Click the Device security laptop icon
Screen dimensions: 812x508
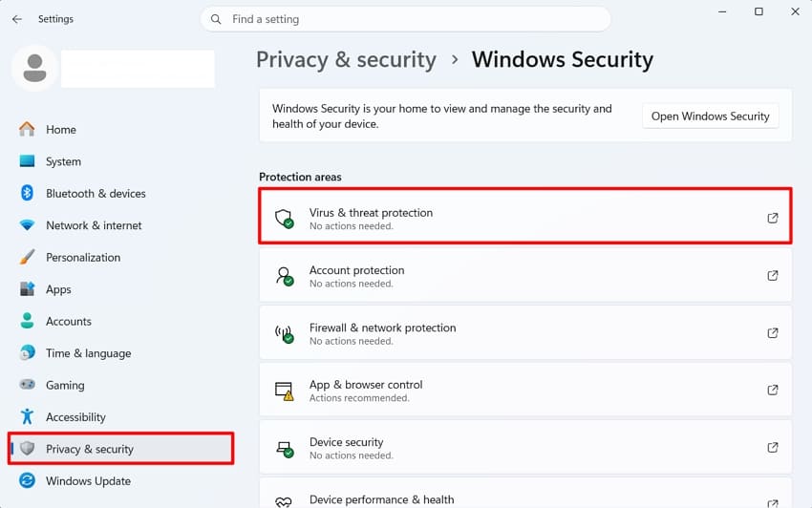pyautogui.click(x=285, y=449)
